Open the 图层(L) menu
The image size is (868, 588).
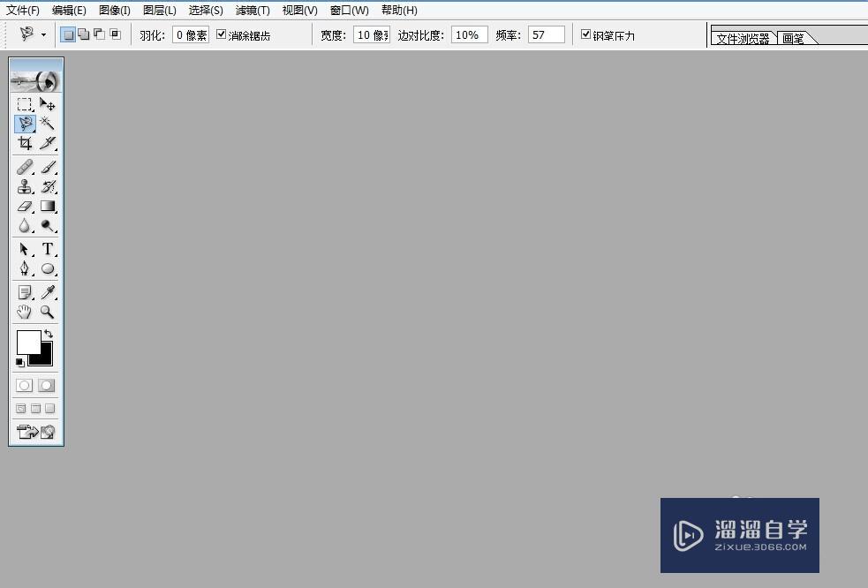click(160, 11)
